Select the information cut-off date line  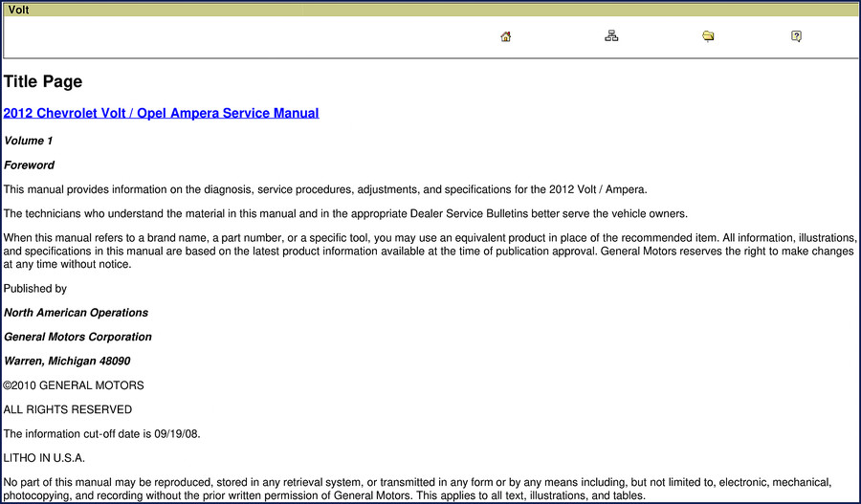101,434
